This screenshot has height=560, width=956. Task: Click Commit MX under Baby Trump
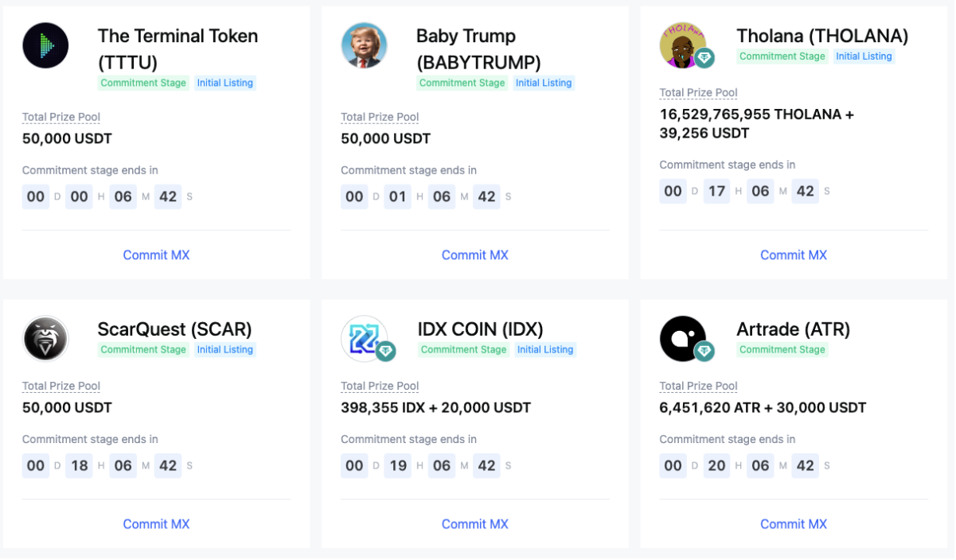474,255
